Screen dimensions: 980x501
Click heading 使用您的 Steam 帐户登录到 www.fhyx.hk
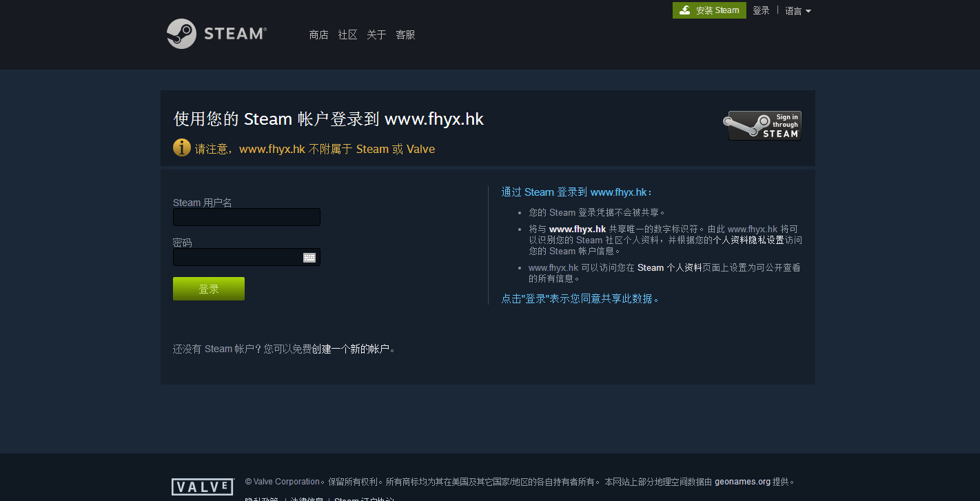point(329,119)
